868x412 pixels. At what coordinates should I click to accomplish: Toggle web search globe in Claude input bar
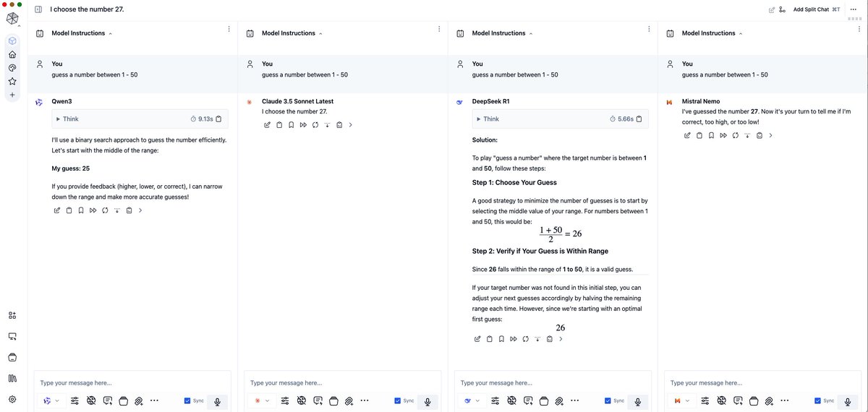(301, 400)
